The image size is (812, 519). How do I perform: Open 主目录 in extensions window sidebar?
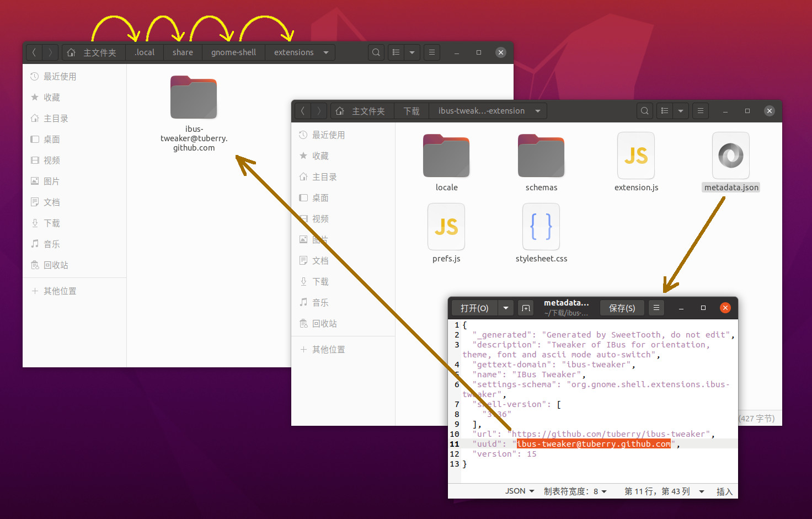pyautogui.click(x=74, y=119)
